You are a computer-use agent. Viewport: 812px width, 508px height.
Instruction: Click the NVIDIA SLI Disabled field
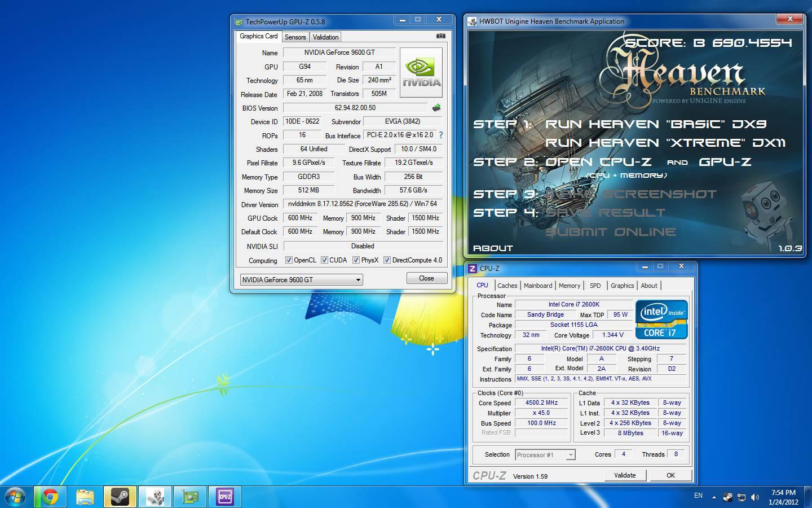(x=363, y=246)
